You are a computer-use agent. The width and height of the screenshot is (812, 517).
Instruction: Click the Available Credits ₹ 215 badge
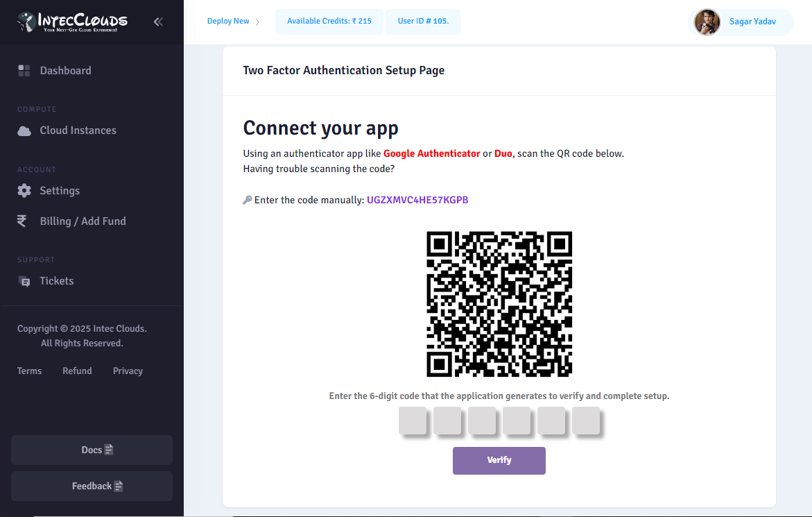[329, 22]
